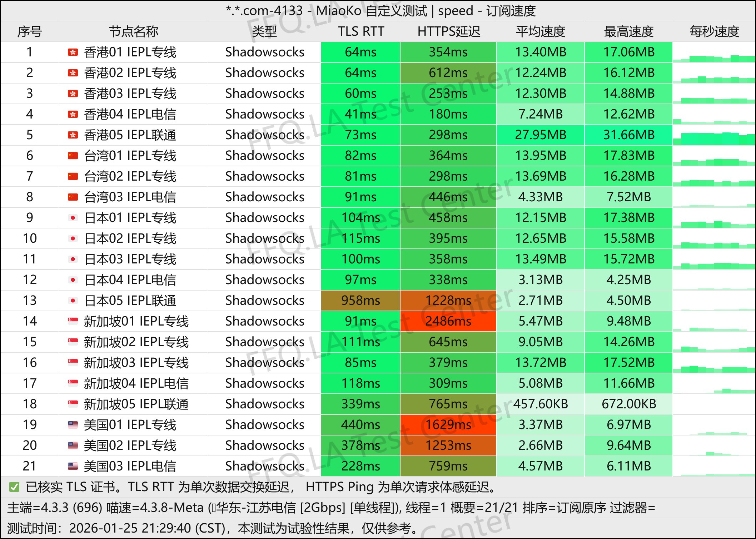Click the per-second speed chart for 香港05 row
The width and height of the screenshot is (756, 539).
click(714, 135)
